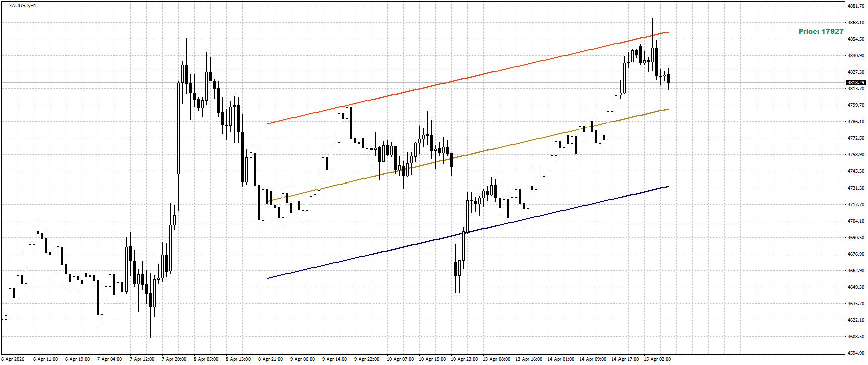
Task: Click the "9 Apr 14:00" time label
Action: coord(334,359)
